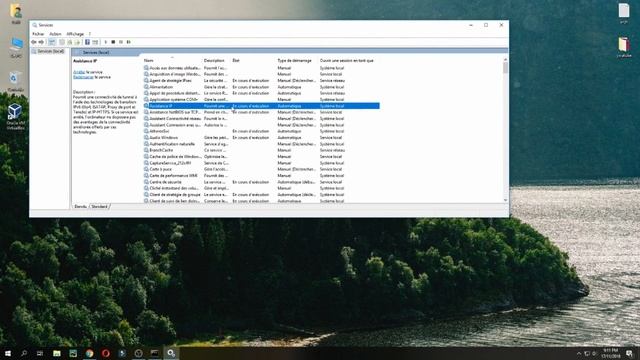Select the Audio Windows service name
Screen dimensions: 640x360
(x=163, y=138)
